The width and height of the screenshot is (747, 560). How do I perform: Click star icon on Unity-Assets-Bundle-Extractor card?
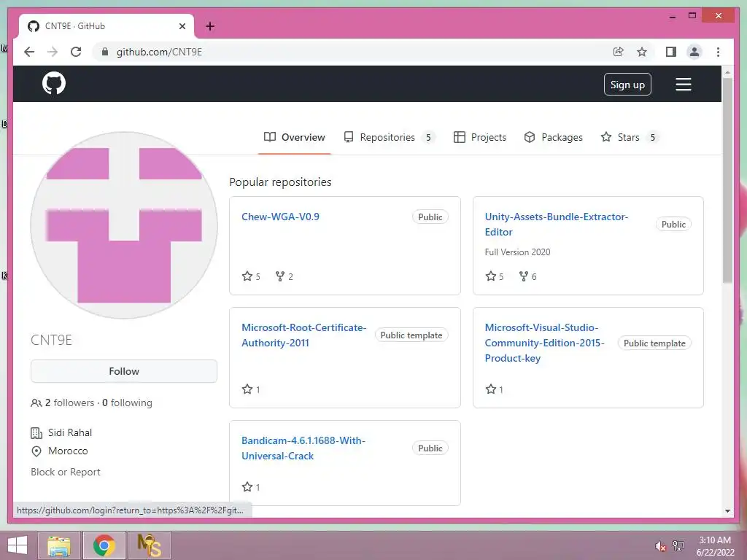(x=491, y=276)
